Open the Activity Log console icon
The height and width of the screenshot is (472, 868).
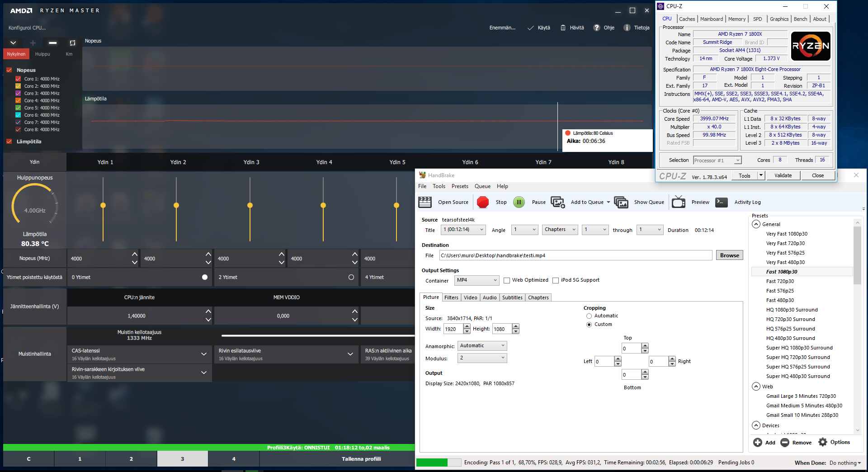(x=722, y=202)
